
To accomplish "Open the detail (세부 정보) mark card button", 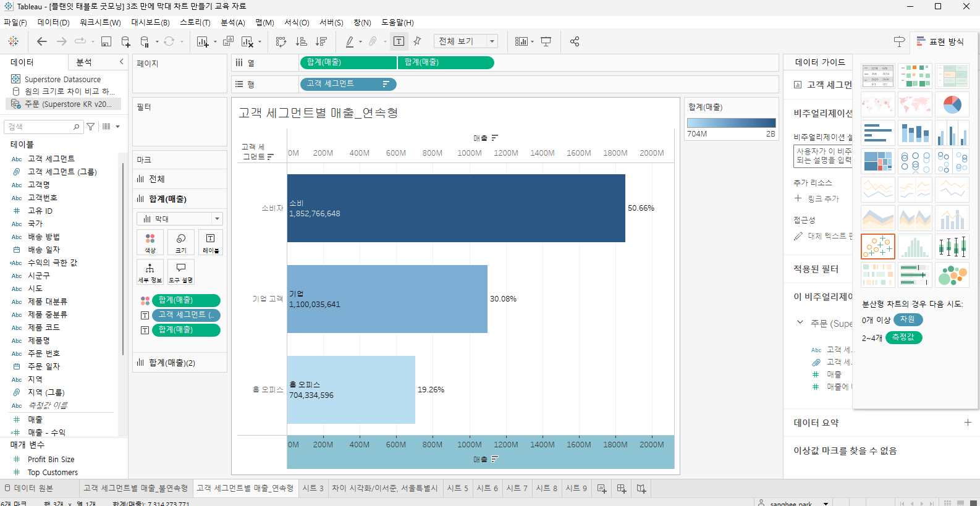I will pyautogui.click(x=150, y=272).
